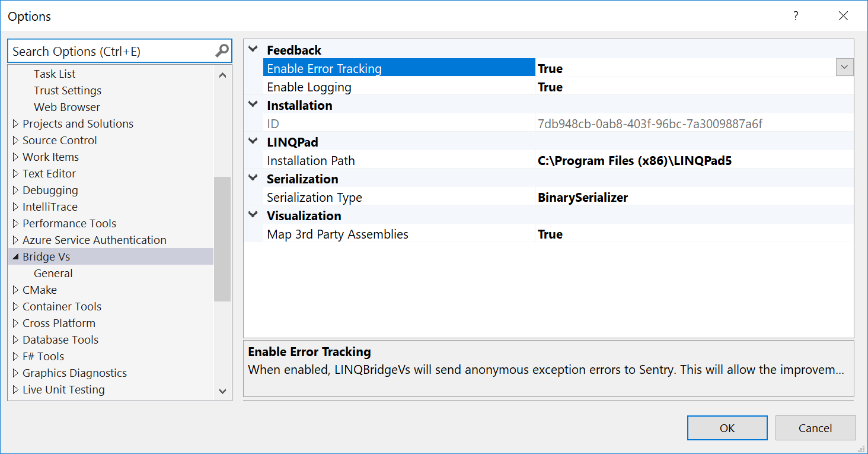Open the Enable Error Tracking dropdown
Image resolution: width=868 pixels, height=454 pixels.
(x=844, y=68)
